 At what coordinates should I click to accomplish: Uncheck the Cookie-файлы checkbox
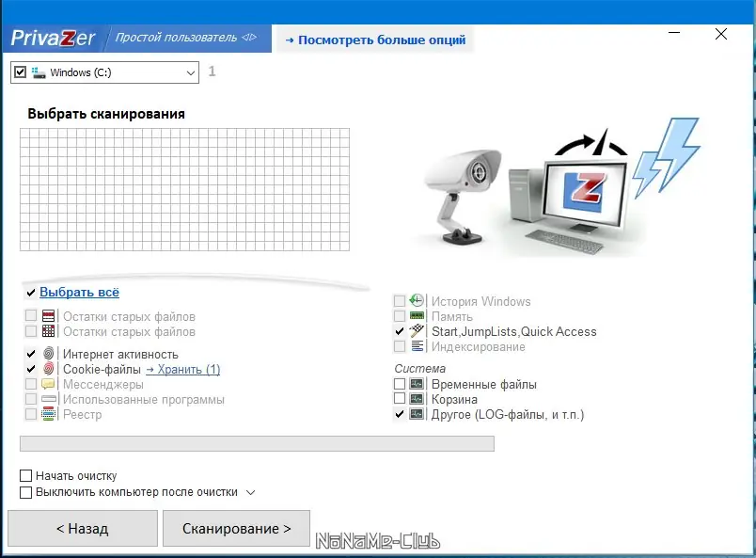31,369
